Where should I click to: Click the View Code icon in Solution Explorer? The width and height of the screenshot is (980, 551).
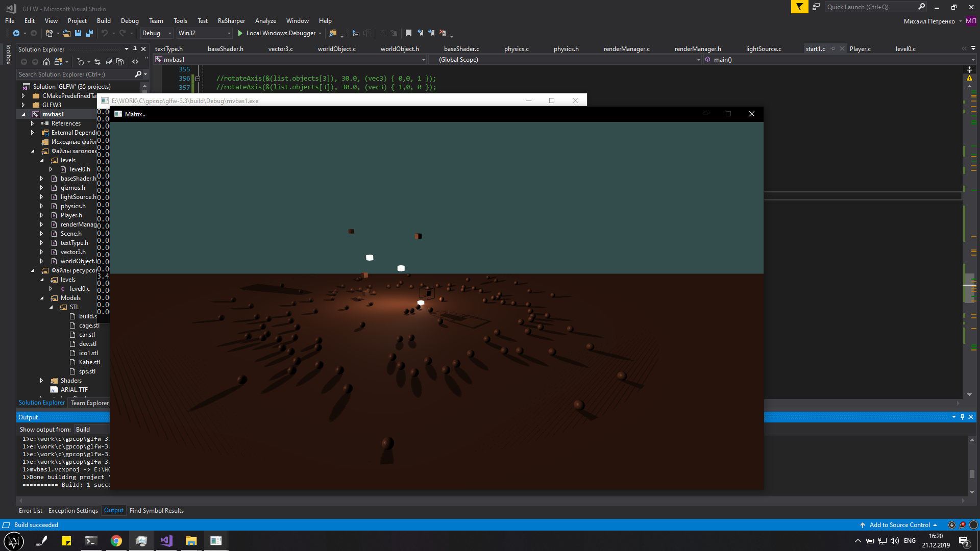(135, 62)
